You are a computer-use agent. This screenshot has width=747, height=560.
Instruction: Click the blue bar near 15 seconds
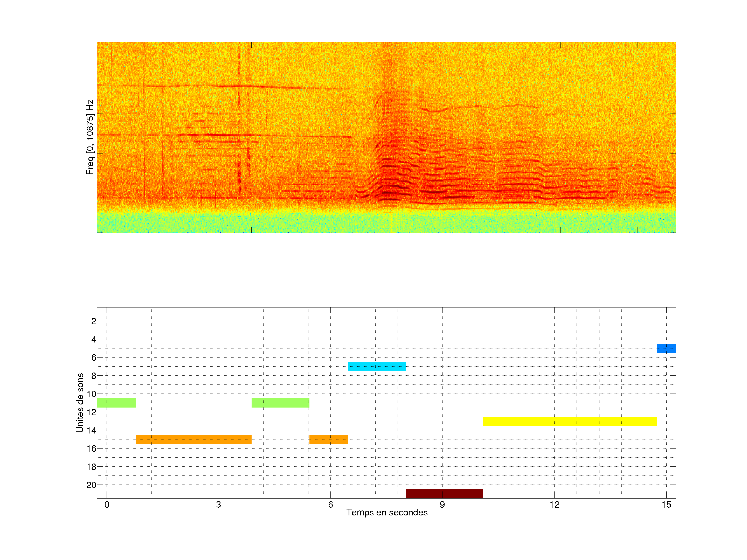[666, 348]
